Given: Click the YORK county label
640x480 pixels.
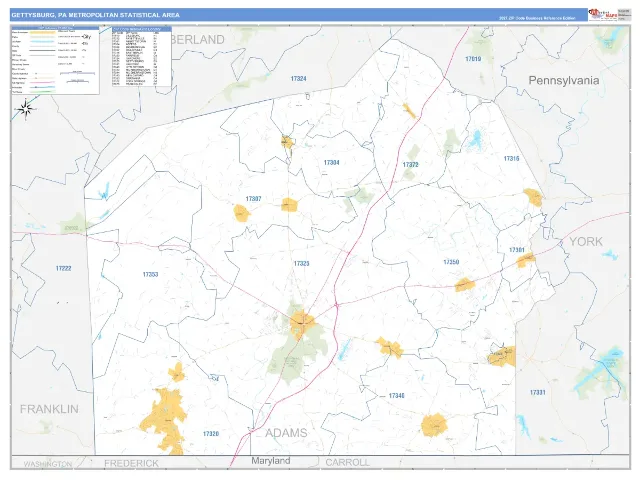Looking at the screenshot, I should pyautogui.click(x=586, y=242).
